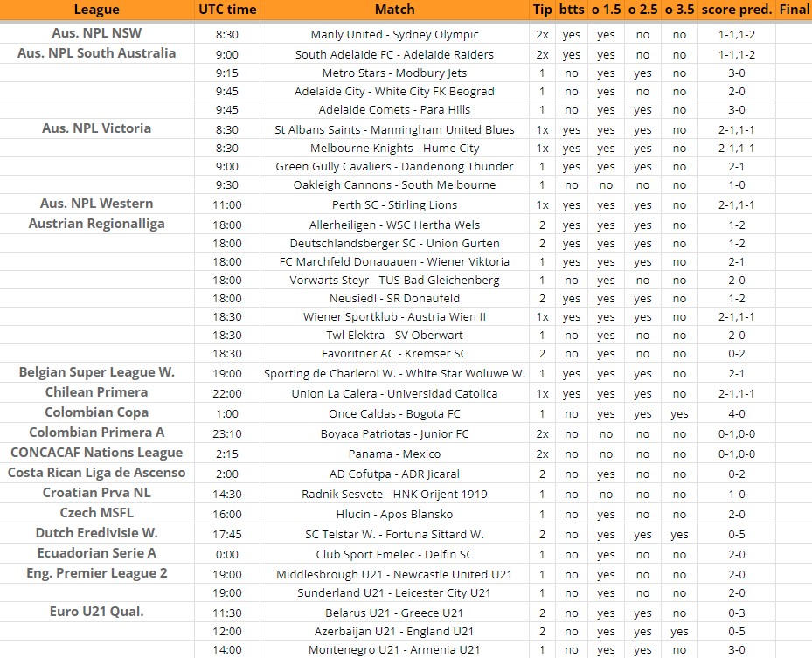Open Club Sport Emelec - Delfin SC
This screenshot has width=812, height=658.
(x=394, y=555)
